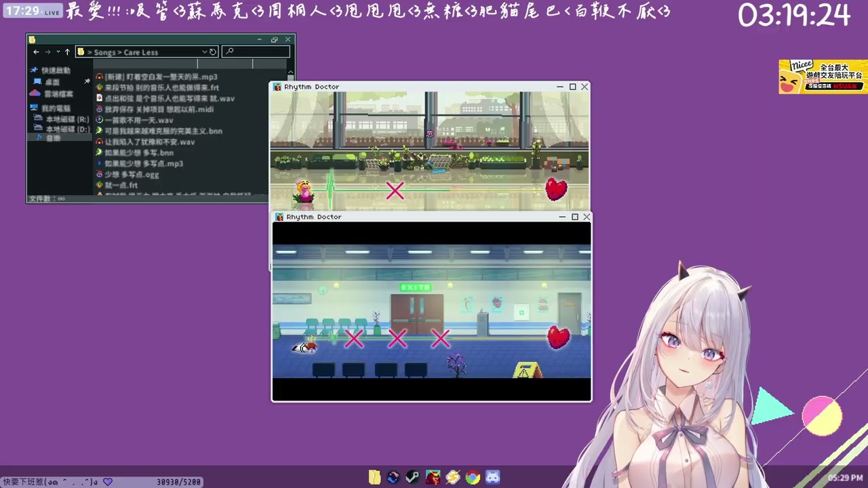Open the red samurai icon on taskbar
Screen dimensions: 868x488
click(x=433, y=477)
